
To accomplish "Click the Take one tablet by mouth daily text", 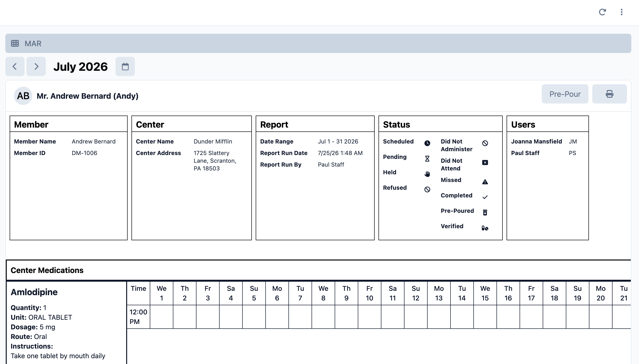I will [58, 356].
